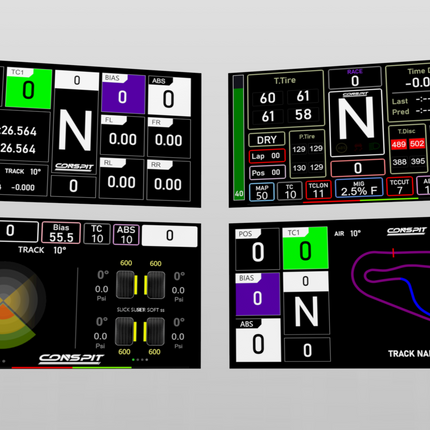The height and width of the screenshot is (430, 430).
Task: Click the RACE 0 box
Action: coord(355,78)
